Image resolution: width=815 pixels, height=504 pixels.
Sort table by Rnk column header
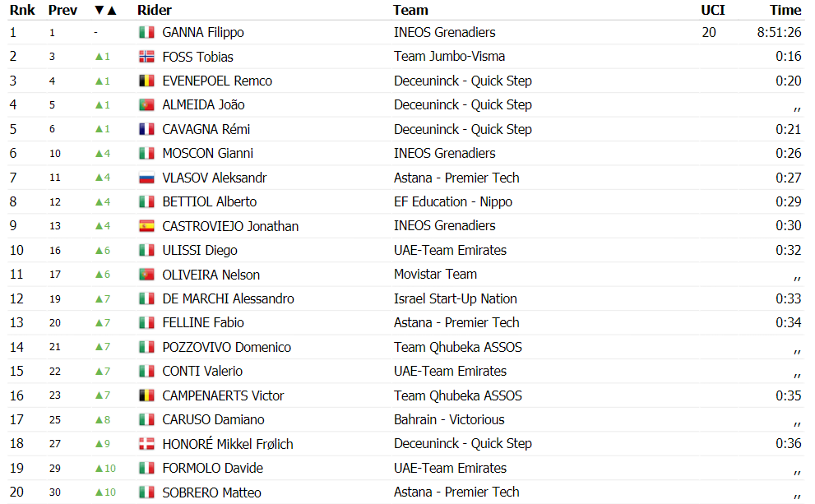22,10
